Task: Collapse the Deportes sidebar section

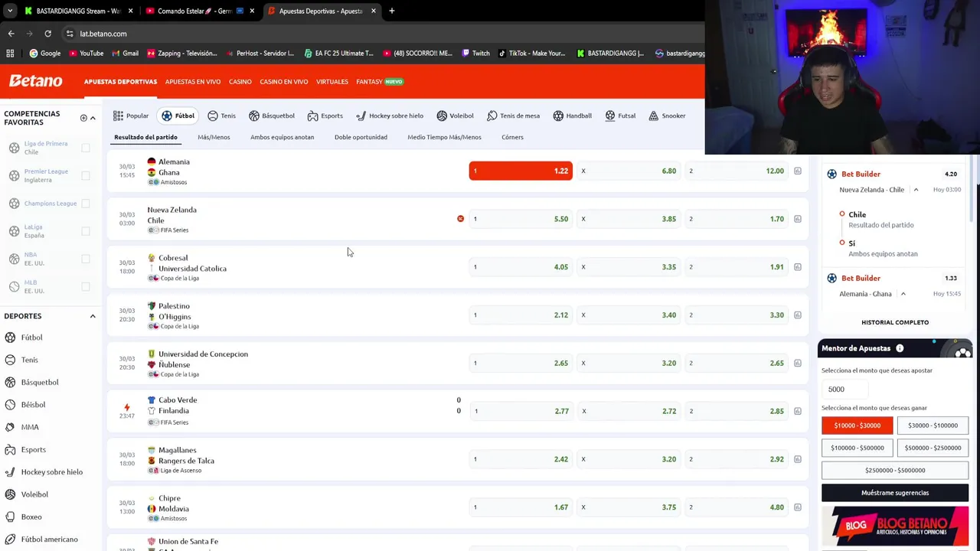Action: click(x=93, y=316)
